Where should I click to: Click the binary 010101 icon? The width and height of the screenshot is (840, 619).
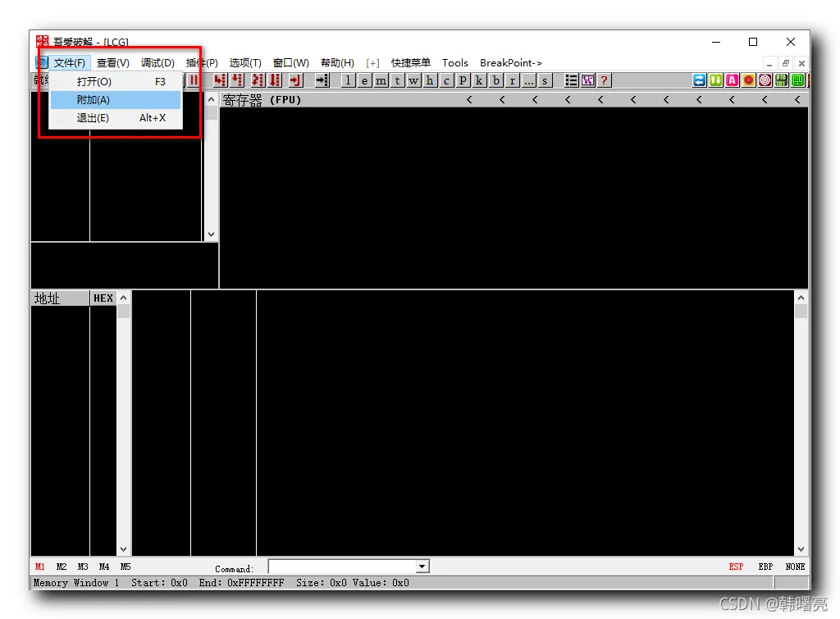coord(781,80)
